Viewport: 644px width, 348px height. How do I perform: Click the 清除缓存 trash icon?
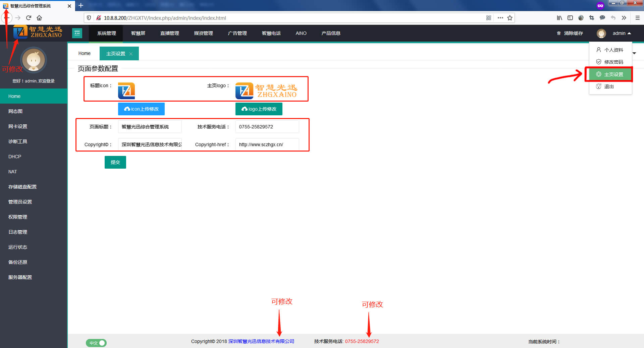[559, 33]
